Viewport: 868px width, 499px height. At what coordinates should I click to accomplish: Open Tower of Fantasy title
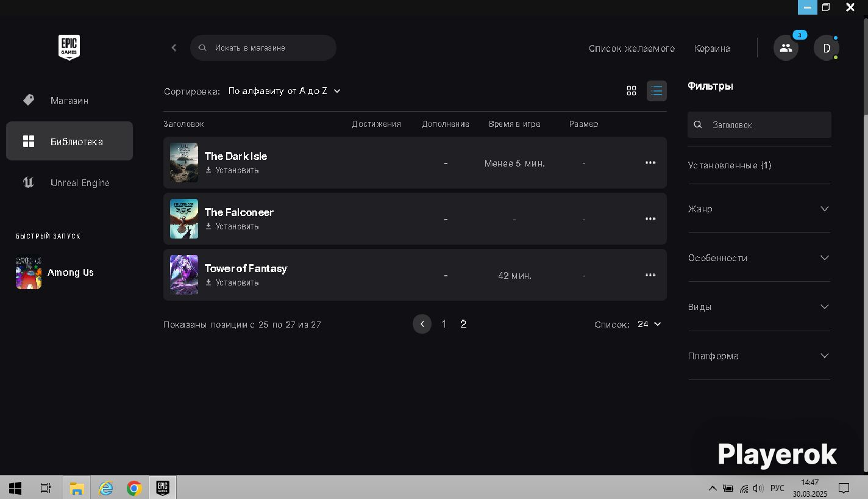pyautogui.click(x=246, y=268)
